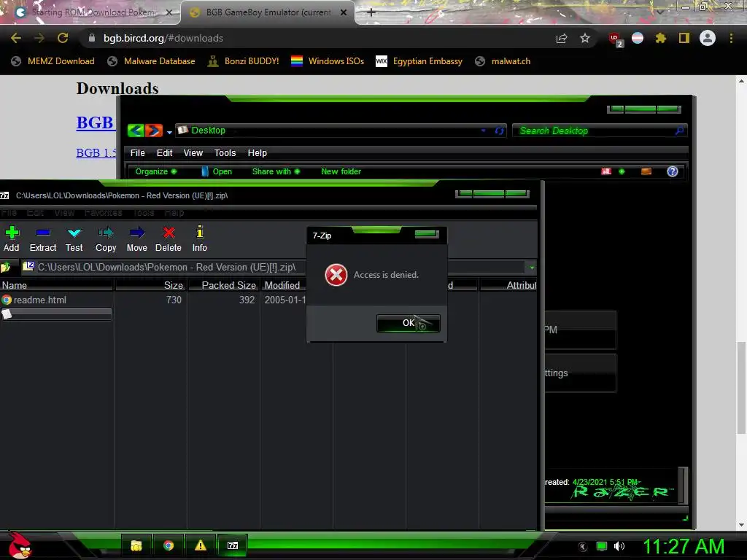Click the Explorer help question mark icon

[672, 171]
